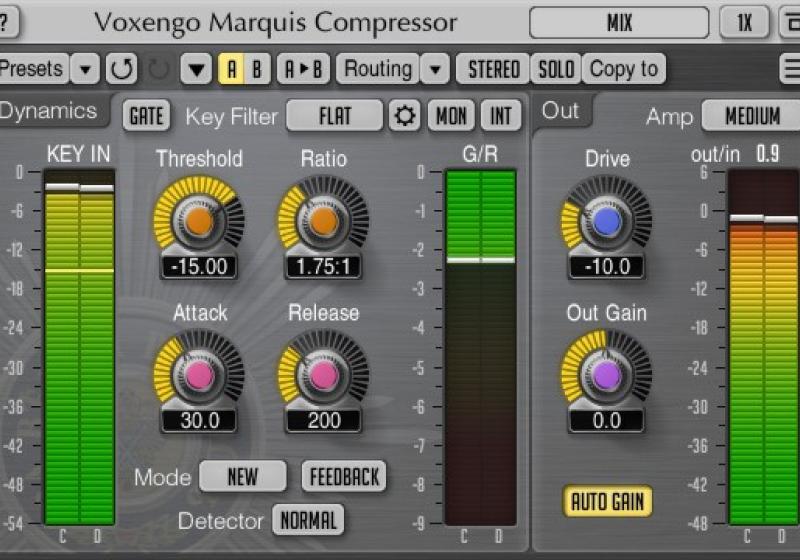Click the undo arrow icon
Image resolution: width=800 pixels, height=560 pixels.
click(x=121, y=68)
